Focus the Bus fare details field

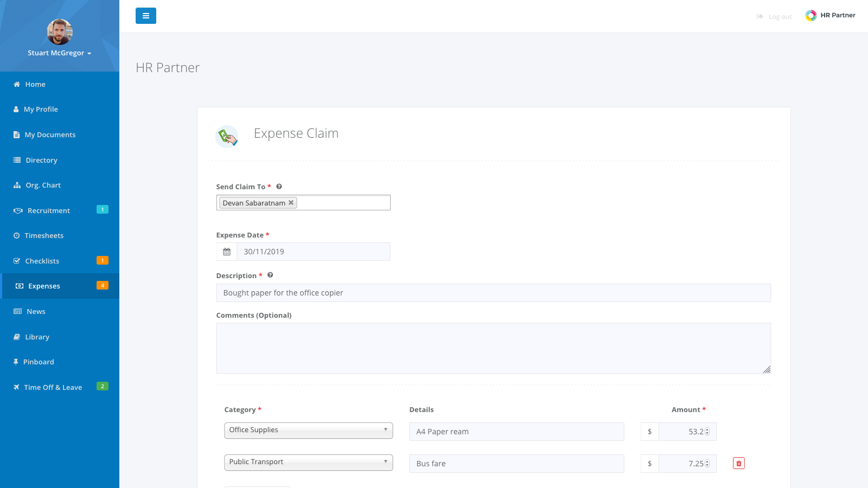point(516,464)
